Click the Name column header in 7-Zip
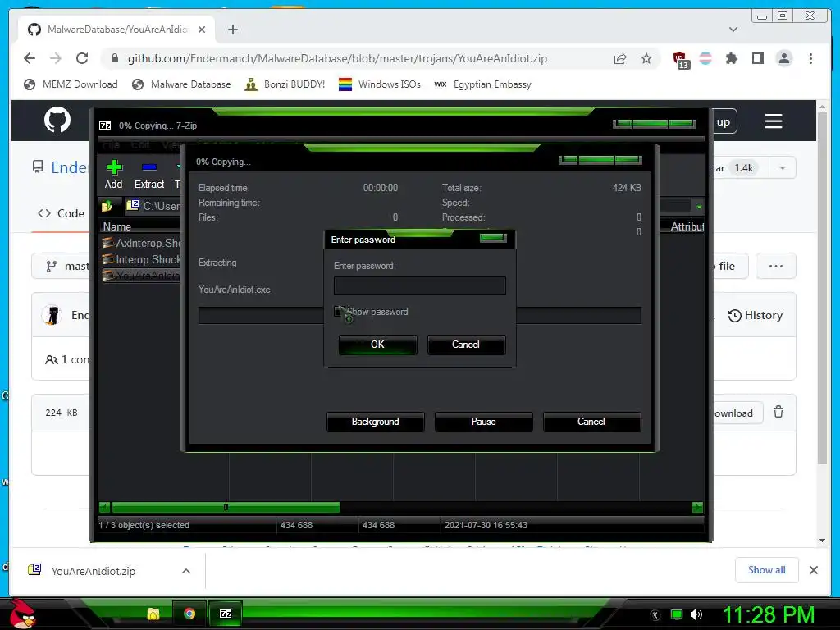The image size is (840, 630). tap(116, 226)
